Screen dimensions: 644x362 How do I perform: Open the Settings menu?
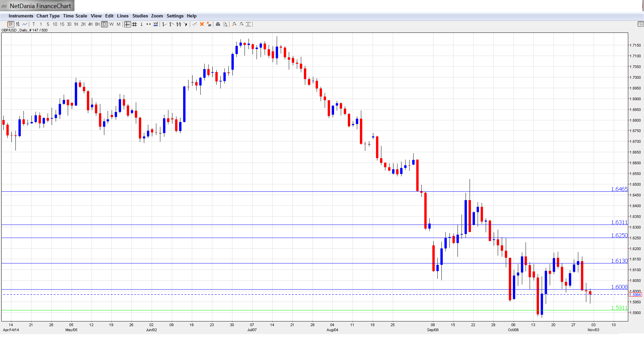click(x=175, y=16)
